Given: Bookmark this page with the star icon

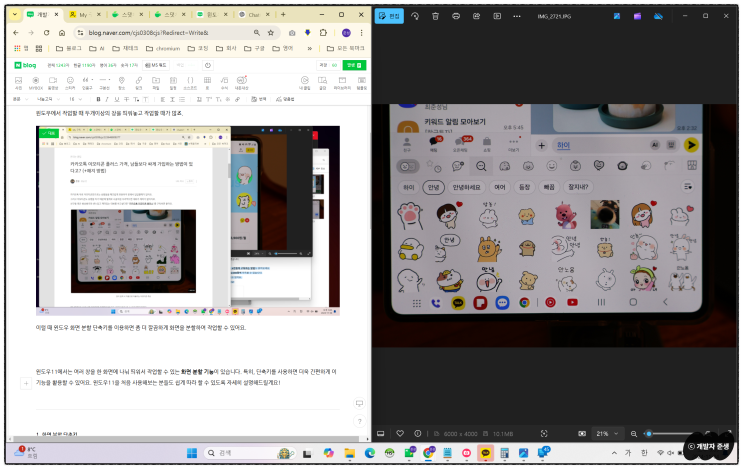Looking at the screenshot, I should (271, 33).
